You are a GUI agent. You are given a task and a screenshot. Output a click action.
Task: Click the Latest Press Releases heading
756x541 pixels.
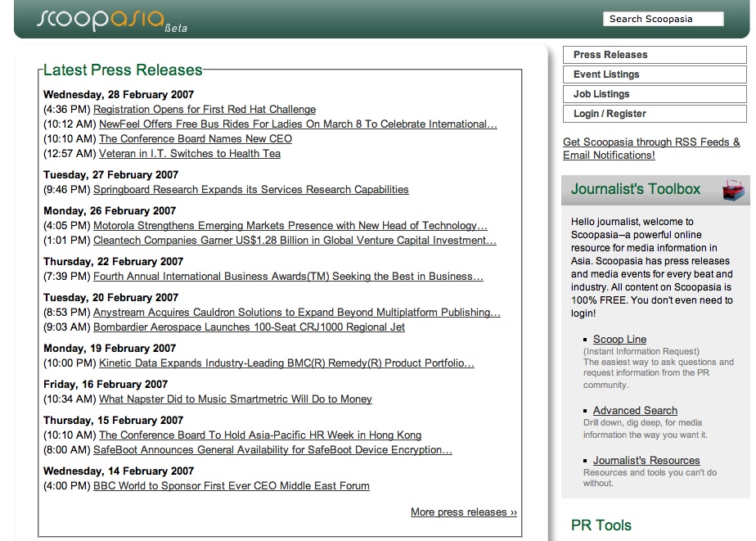(x=123, y=70)
